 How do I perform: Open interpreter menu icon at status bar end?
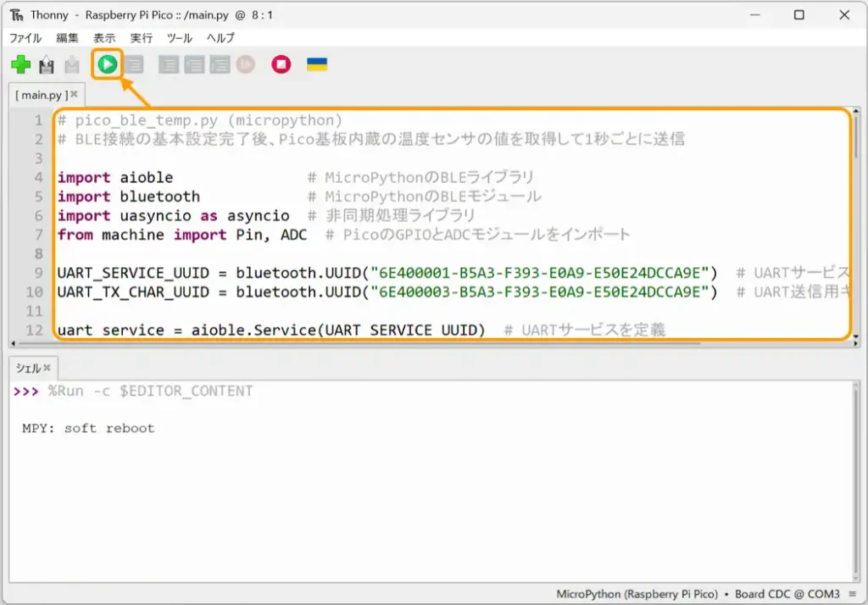[x=853, y=594]
